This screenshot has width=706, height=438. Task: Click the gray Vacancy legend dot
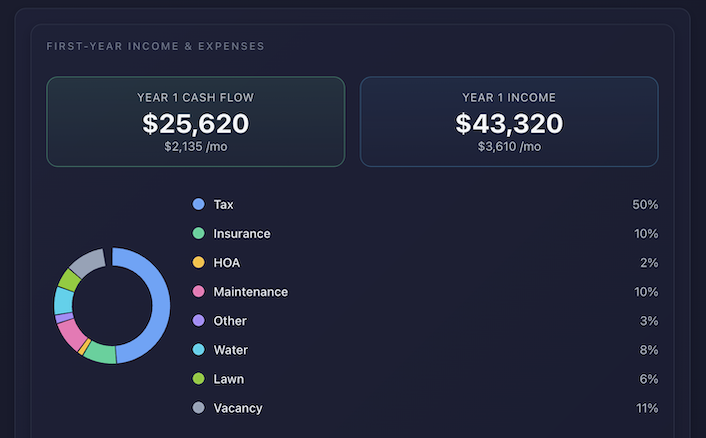pos(198,408)
